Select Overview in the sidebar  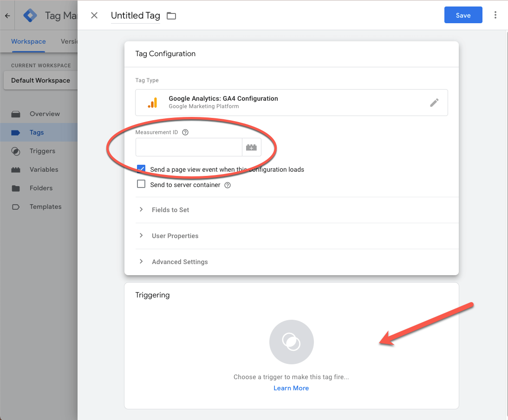(x=45, y=114)
